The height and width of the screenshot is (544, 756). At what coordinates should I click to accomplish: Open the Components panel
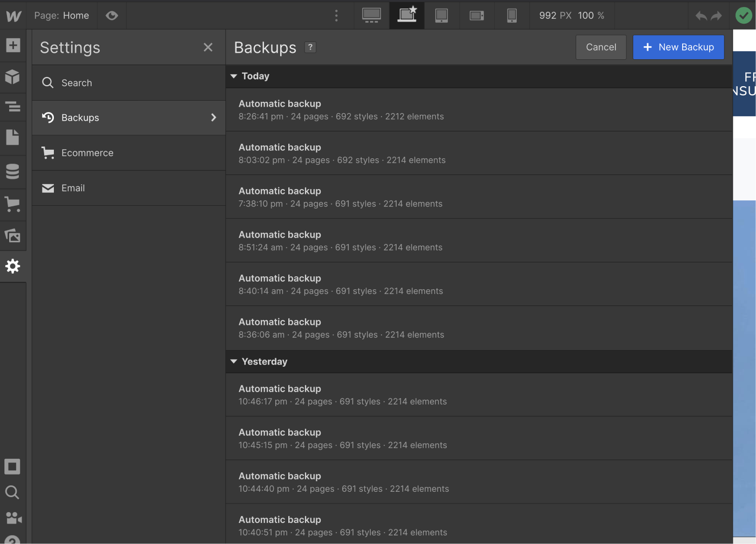pos(13,78)
